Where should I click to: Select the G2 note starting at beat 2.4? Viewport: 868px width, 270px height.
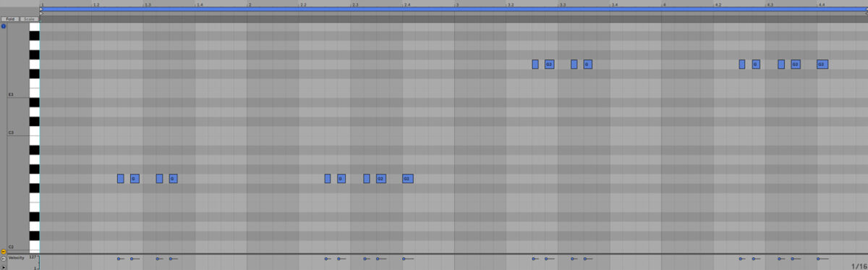click(x=408, y=178)
